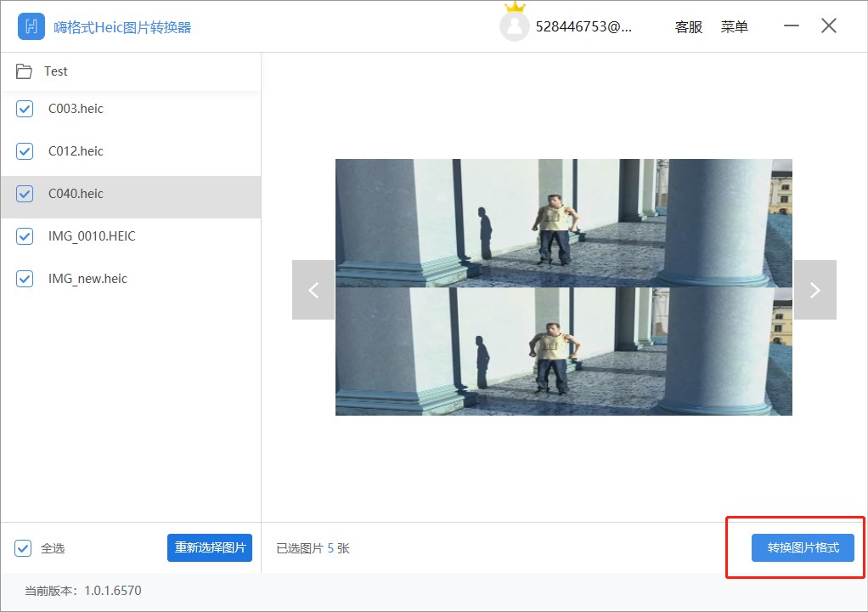Viewport: 868px width, 612px height.
Task: Select the IMG_new.heic filename
Action: (x=87, y=279)
